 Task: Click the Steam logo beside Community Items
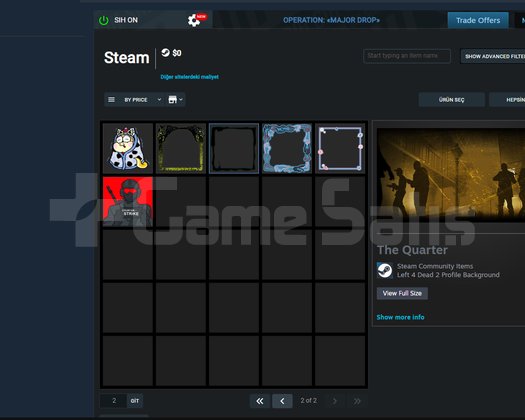pos(385,270)
